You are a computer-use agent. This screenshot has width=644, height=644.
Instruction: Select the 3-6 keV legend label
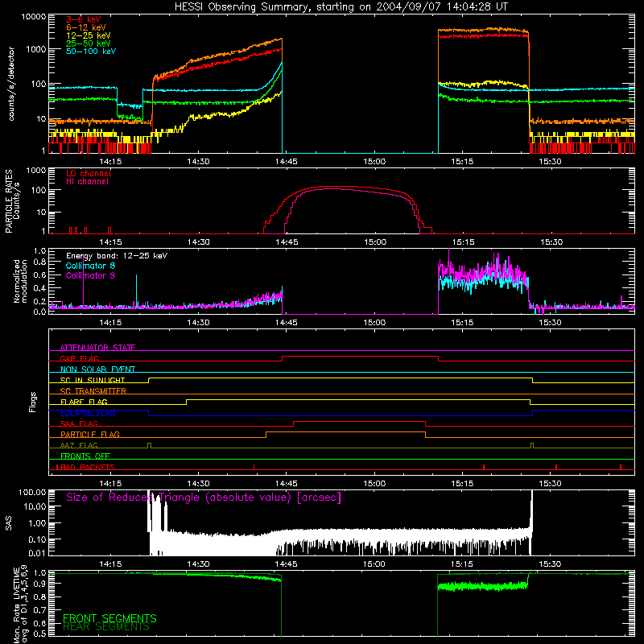point(83,19)
